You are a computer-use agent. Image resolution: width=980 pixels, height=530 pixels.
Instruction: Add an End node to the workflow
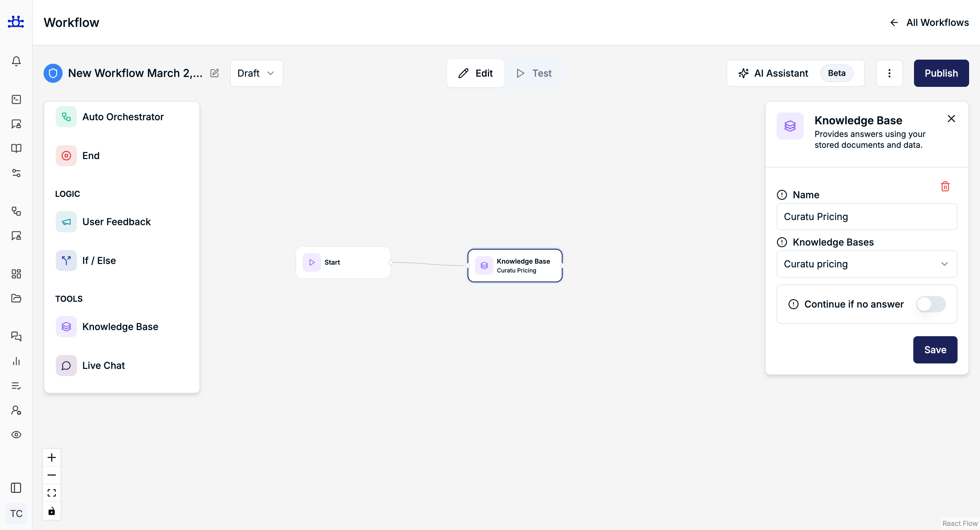[x=91, y=155]
